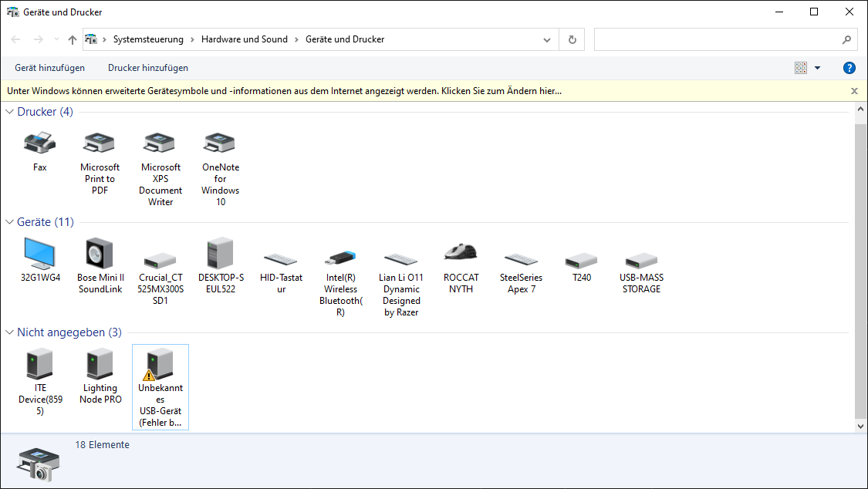Viewport: 868px width, 489px height.
Task: Open recent locations dropdown arrow
Action: point(56,39)
